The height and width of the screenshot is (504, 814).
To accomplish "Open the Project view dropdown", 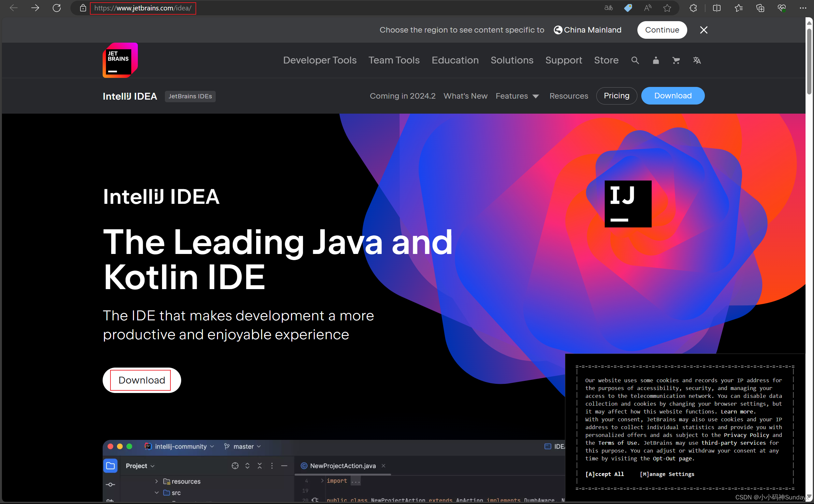I will 140,466.
